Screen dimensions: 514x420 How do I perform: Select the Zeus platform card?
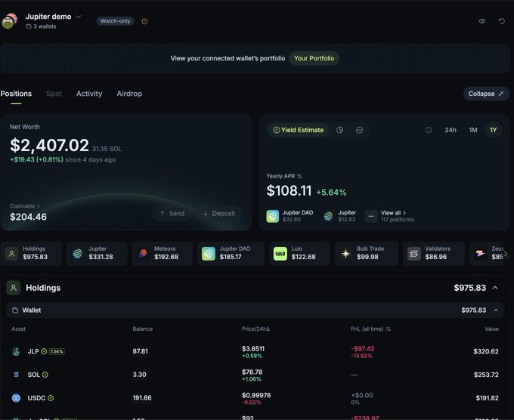pyautogui.click(x=491, y=254)
